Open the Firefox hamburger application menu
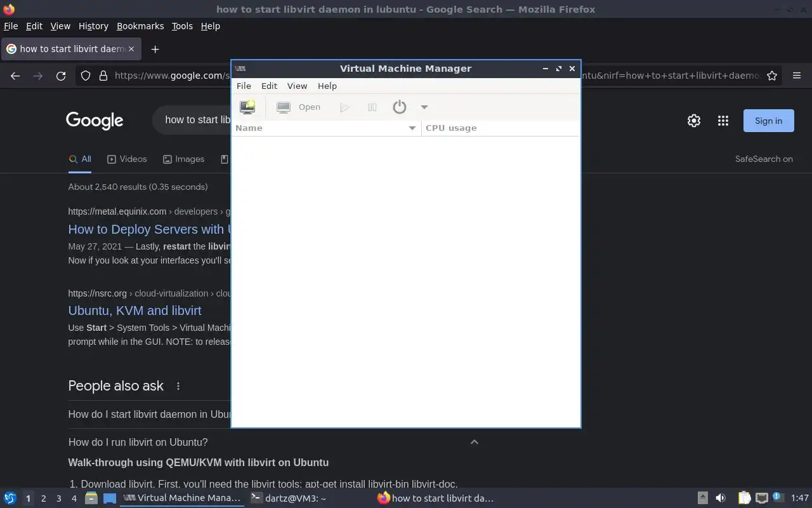The width and height of the screenshot is (812, 508). coord(797,76)
